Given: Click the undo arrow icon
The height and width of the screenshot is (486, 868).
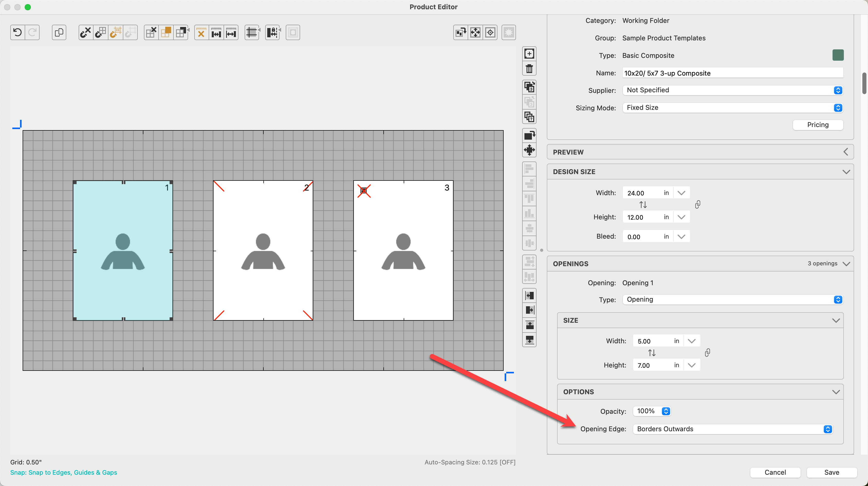Looking at the screenshot, I should [17, 32].
